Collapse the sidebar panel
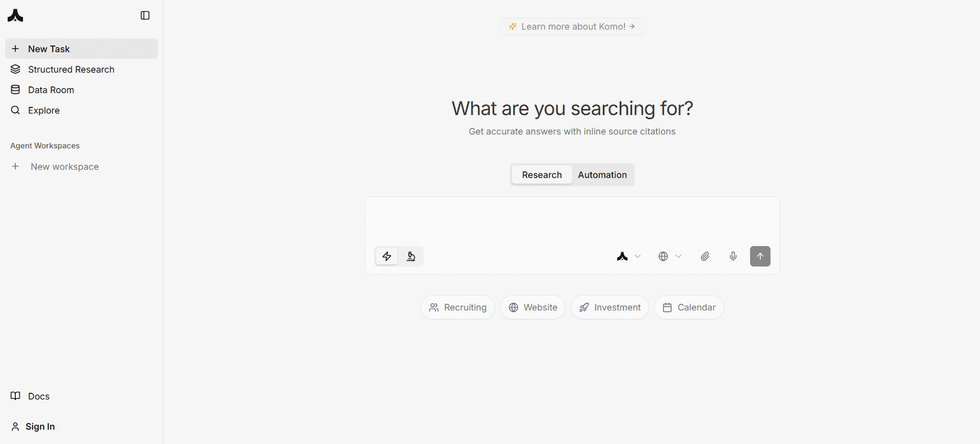 coord(145,15)
